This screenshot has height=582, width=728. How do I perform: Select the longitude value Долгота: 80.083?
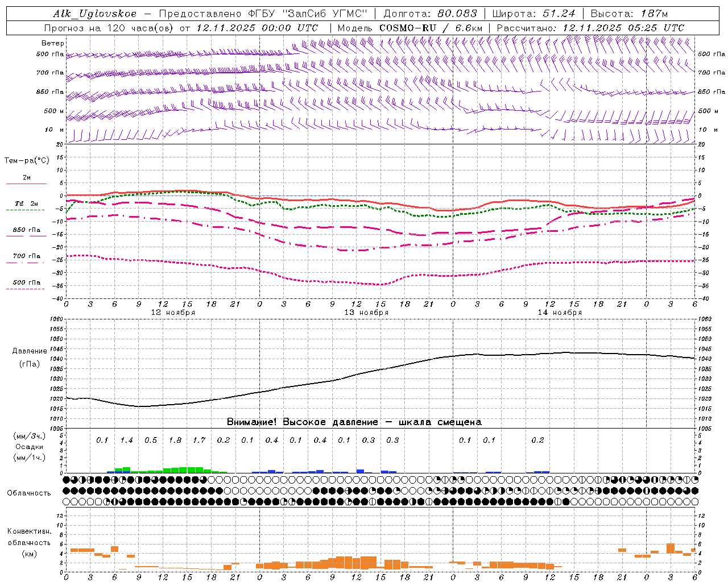tap(431, 14)
